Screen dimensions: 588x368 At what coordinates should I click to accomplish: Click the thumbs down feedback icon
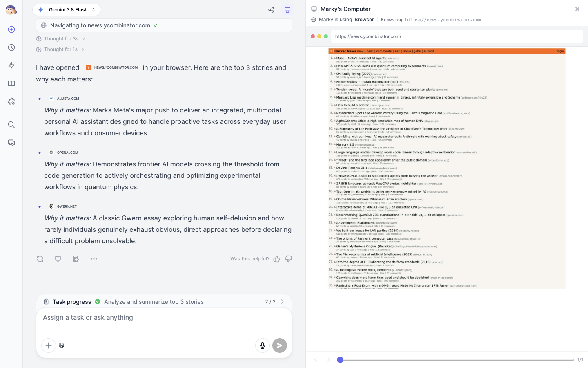289,259
